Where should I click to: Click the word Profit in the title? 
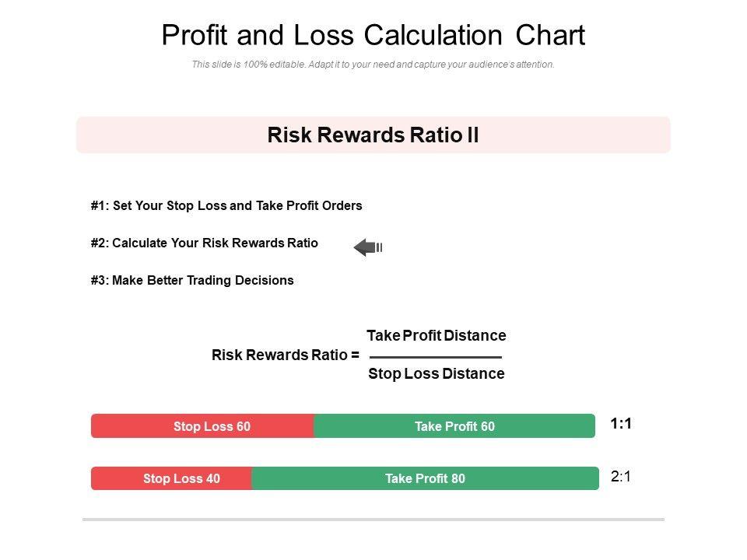[x=194, y=36]
